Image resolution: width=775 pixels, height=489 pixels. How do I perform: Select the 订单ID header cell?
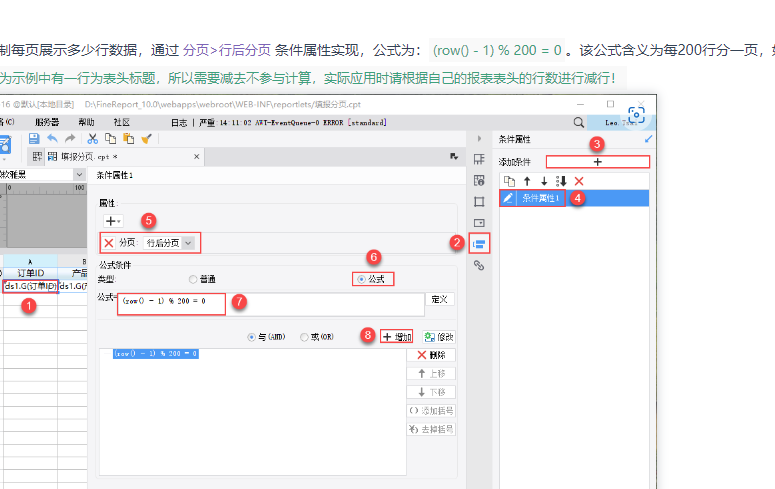pos(31,273)
